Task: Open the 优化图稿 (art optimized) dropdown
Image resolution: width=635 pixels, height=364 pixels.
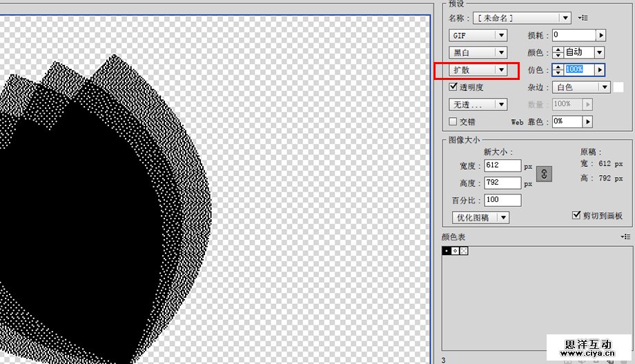Action: click(x=480, y=217)
